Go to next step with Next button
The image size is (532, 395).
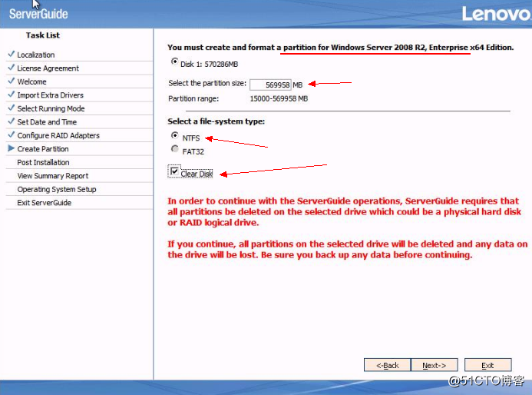435,365
